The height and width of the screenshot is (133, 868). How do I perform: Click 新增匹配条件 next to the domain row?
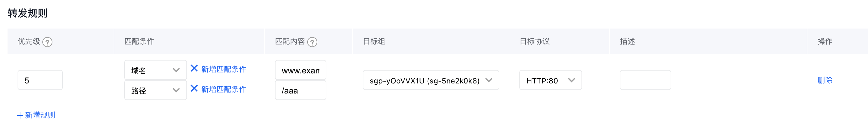[224, 69]
